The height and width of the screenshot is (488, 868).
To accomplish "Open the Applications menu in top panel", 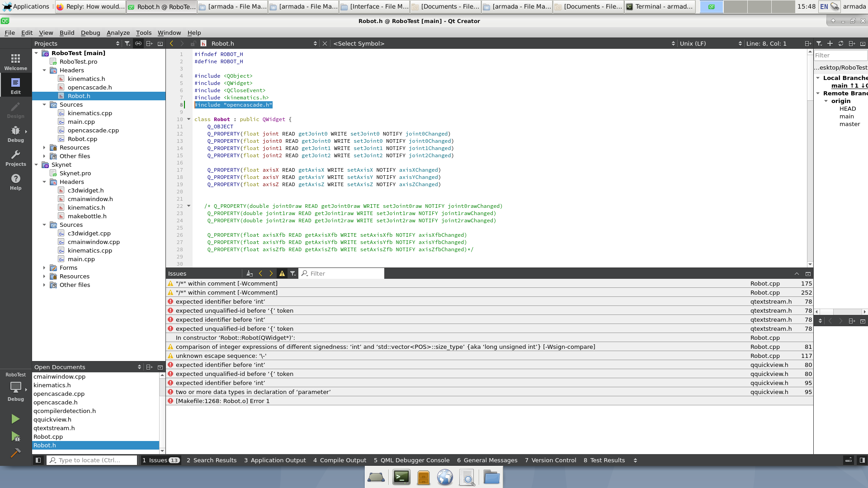I will click(x=26, y=6).
